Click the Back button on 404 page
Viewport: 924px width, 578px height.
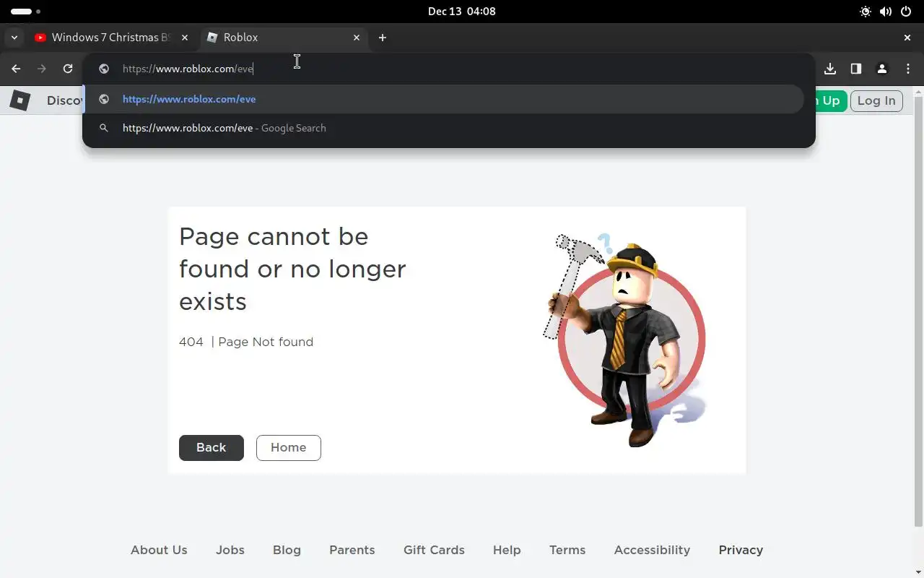pos(212,448)
